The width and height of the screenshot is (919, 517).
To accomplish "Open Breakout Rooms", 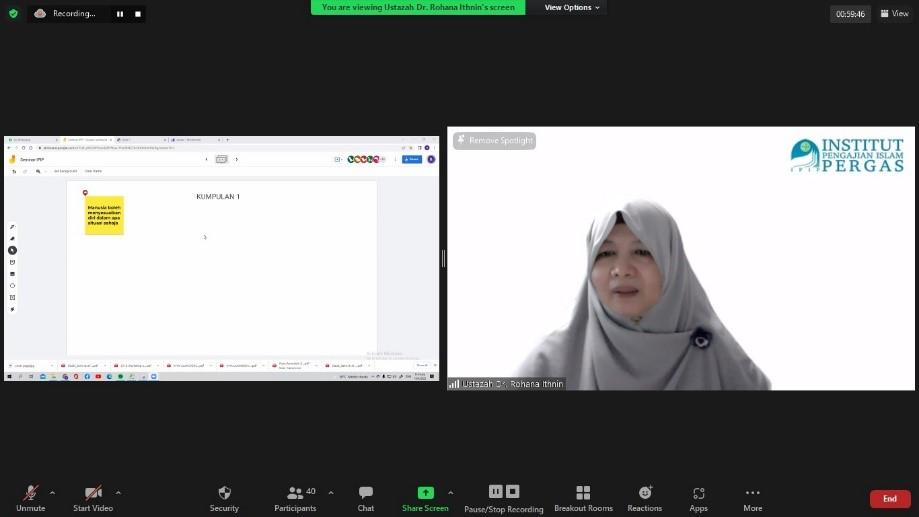I will (583, 499).
